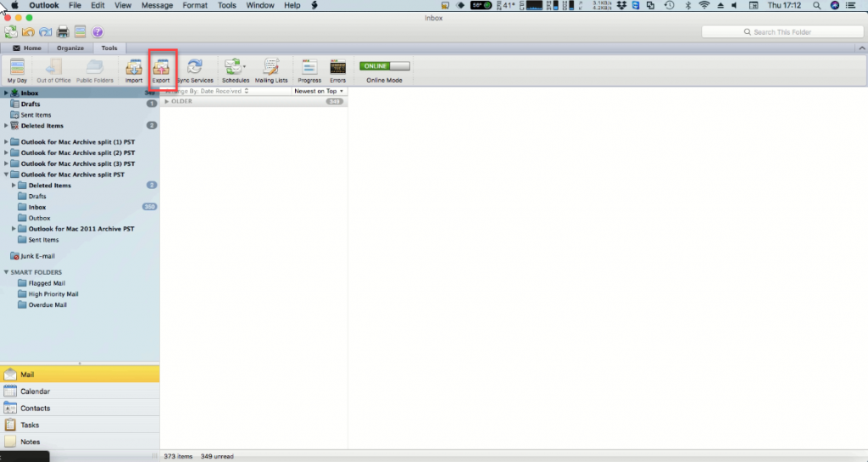This screenshot has height=462, width=868.
Task: Select the Tools ribbon tab
Action: click(x=109, y=48)
